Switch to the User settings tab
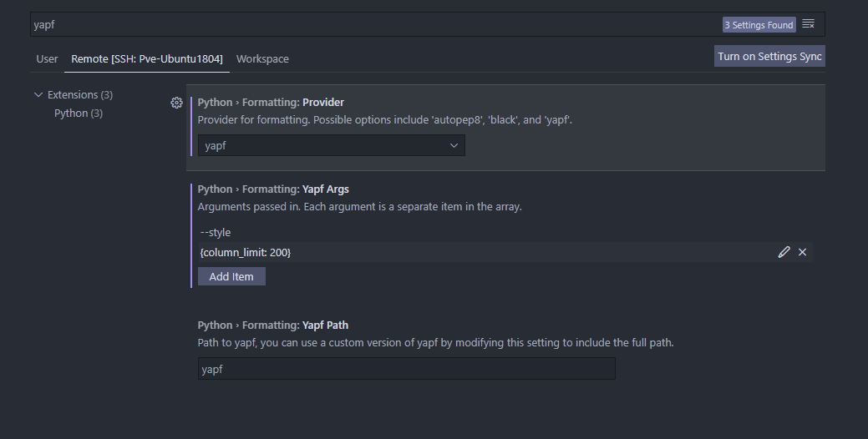Image resolution: width=868 pixels, height=439 pixels. click(x=48, y=59)
